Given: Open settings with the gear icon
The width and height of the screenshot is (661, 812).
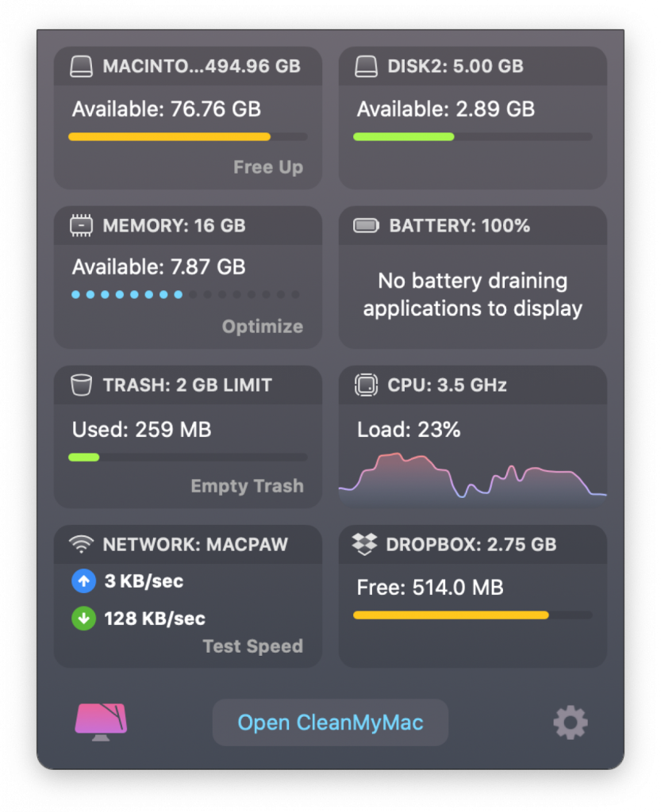Looking at the screenshot, I should pyautogui.click(x=570, y=722).
